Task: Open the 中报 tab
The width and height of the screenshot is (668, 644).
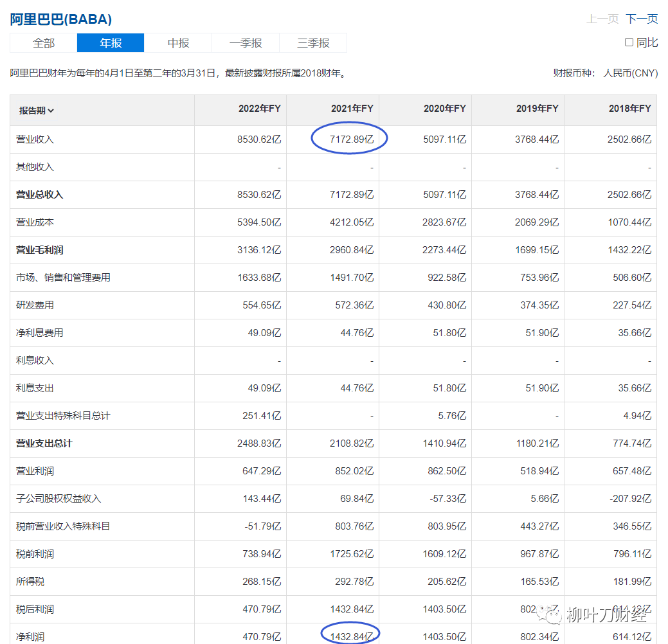Action: click(178, 43)
